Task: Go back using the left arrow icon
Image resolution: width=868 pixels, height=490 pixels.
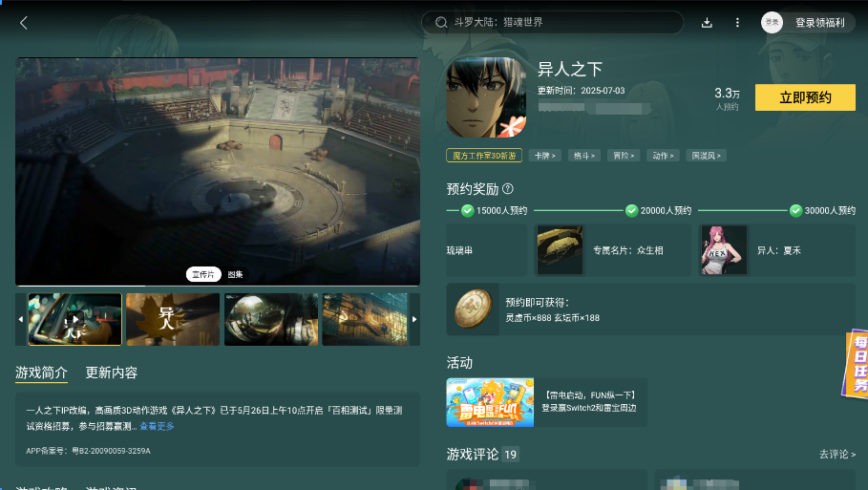Action: tap(23, 23)
